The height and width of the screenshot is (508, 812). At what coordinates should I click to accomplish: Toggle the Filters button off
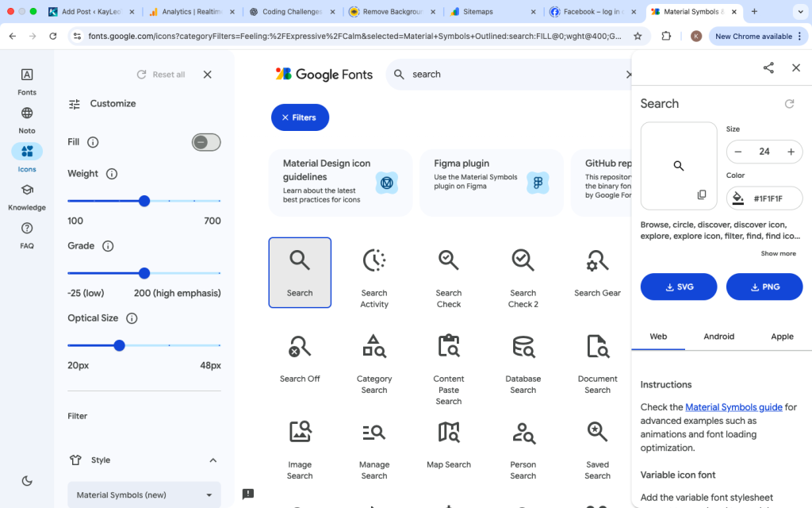pos(300,117)
